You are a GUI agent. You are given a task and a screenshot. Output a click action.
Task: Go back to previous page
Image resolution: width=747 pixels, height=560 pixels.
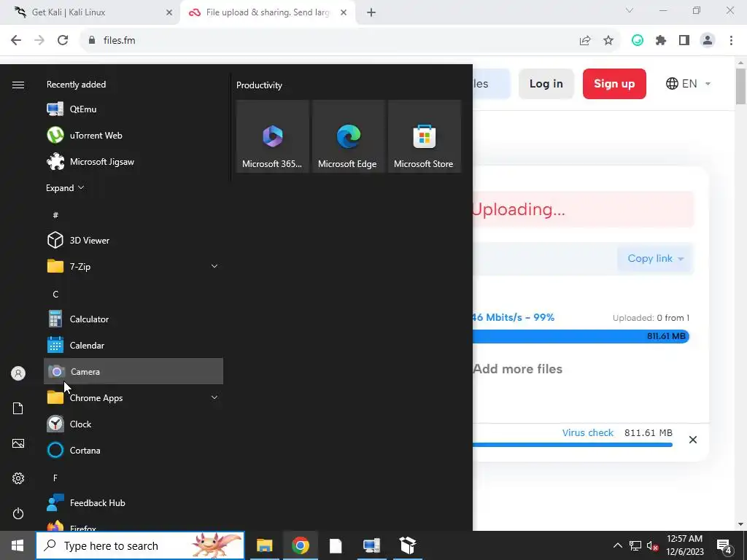[x=16, y=40]
